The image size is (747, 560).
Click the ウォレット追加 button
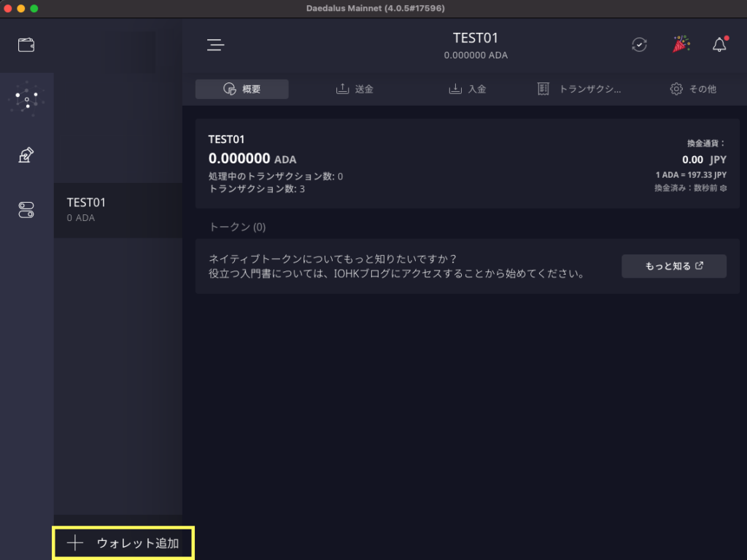tap(123, 543)
